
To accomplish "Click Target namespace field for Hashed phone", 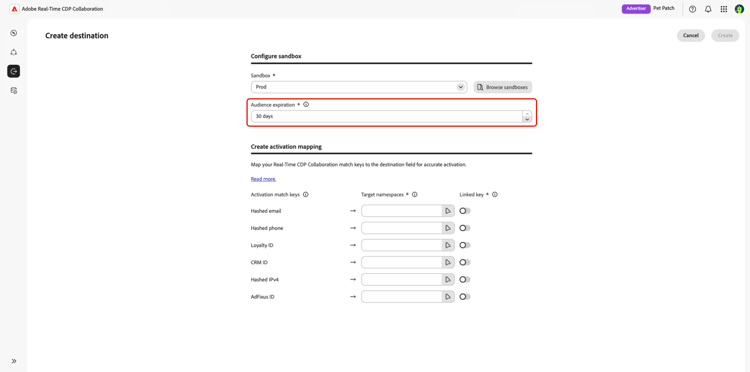I will click(x=401, y=228).
